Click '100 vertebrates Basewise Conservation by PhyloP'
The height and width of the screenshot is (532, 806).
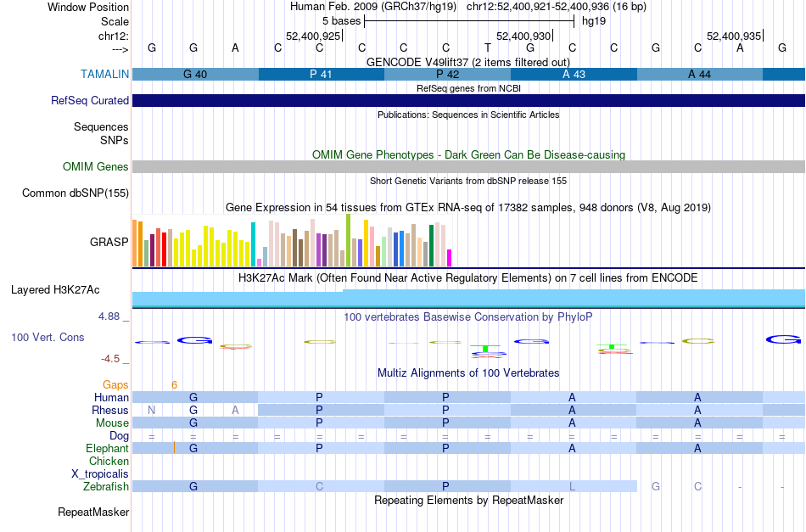click(468, 317)
